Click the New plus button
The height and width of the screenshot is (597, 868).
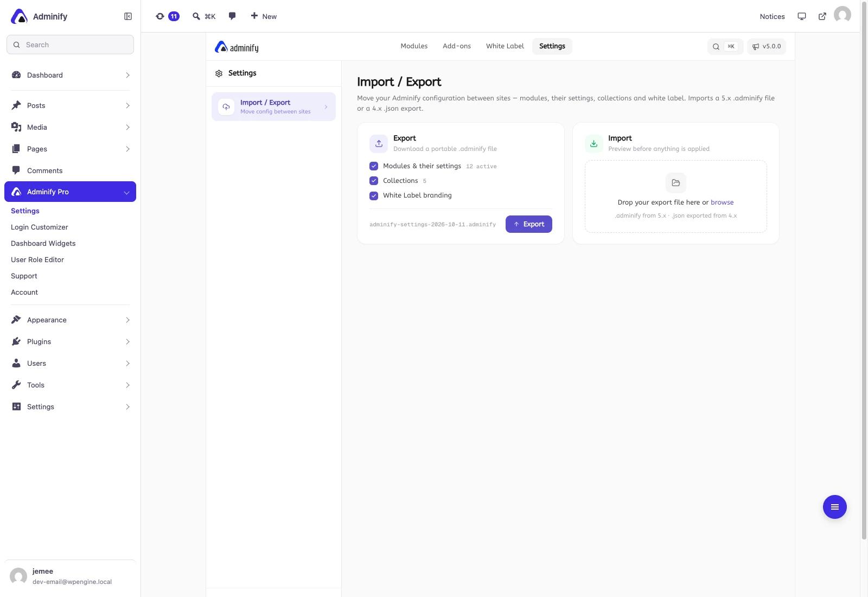pos(264,16)
